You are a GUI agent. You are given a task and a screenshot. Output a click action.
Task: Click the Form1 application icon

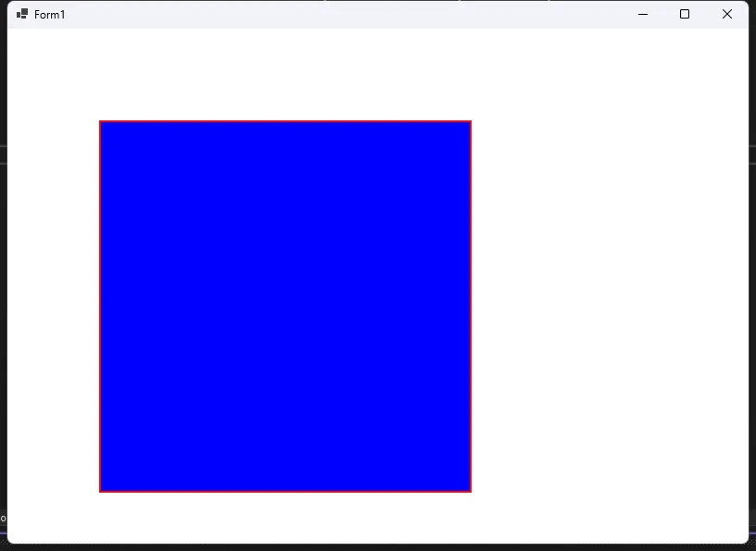[20, 14]
